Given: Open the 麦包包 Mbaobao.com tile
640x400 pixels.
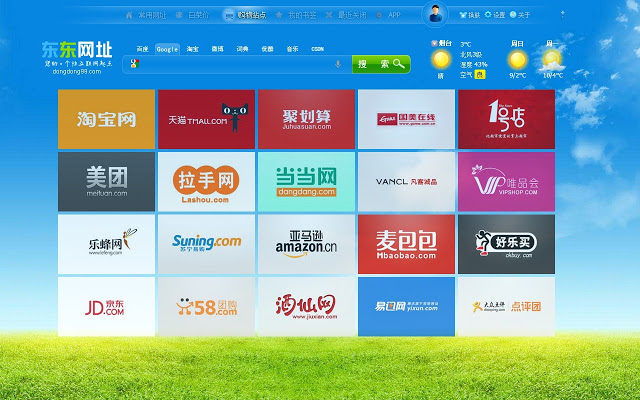Looking at the screenshot, I should coord(407,244).
